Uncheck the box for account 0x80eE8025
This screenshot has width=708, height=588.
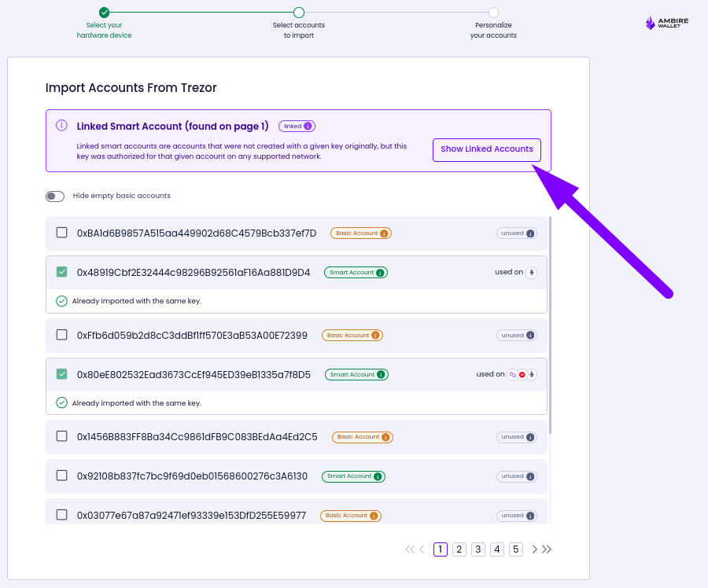pyautogui.click(x=62, y=373)
